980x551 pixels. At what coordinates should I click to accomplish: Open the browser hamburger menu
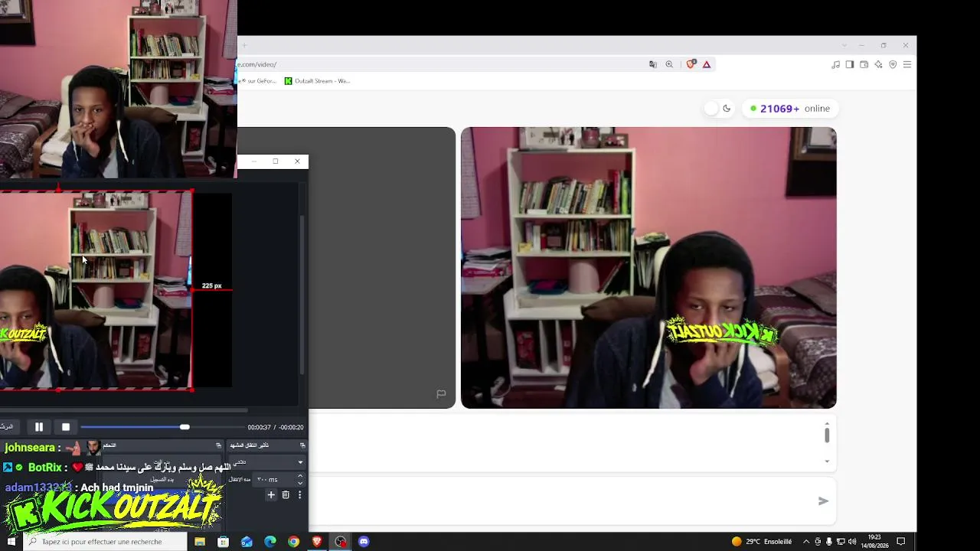907,65
